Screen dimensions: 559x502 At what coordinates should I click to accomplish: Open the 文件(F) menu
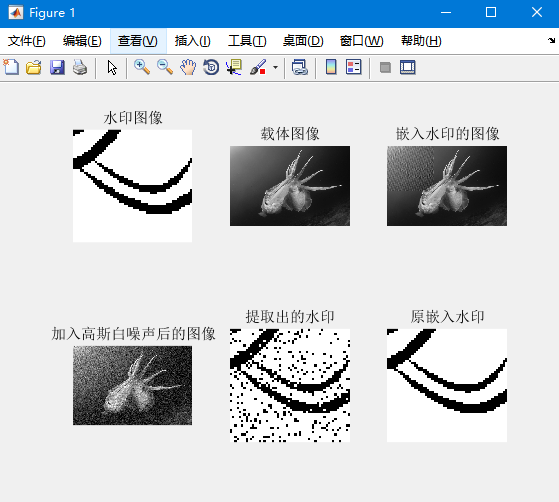click(27, 41)
